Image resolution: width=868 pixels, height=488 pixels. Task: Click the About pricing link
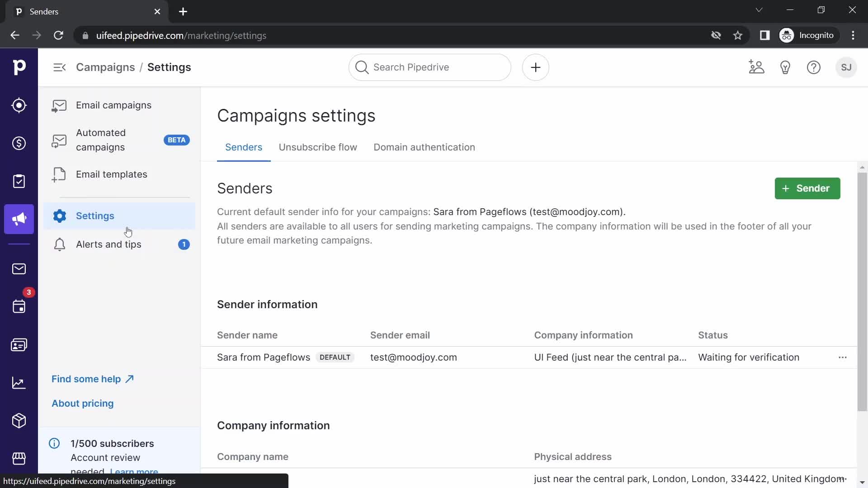[82, 403]
